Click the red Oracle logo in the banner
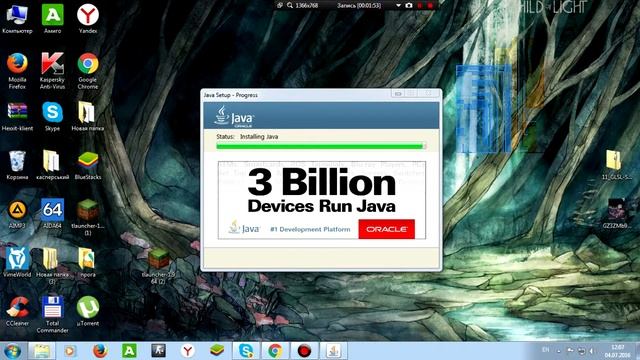Screen dimensions: 640x360 [387, 229]
